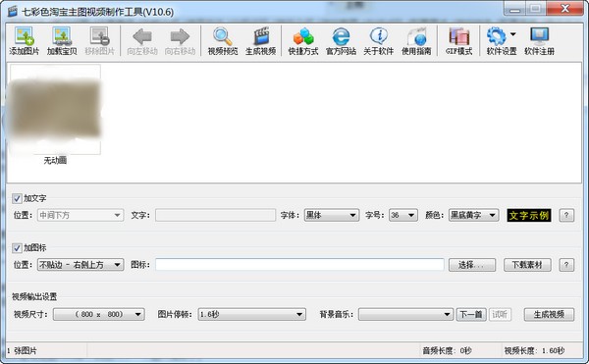
Task: Click the 文字 text input field
Action: coord(215,215)
